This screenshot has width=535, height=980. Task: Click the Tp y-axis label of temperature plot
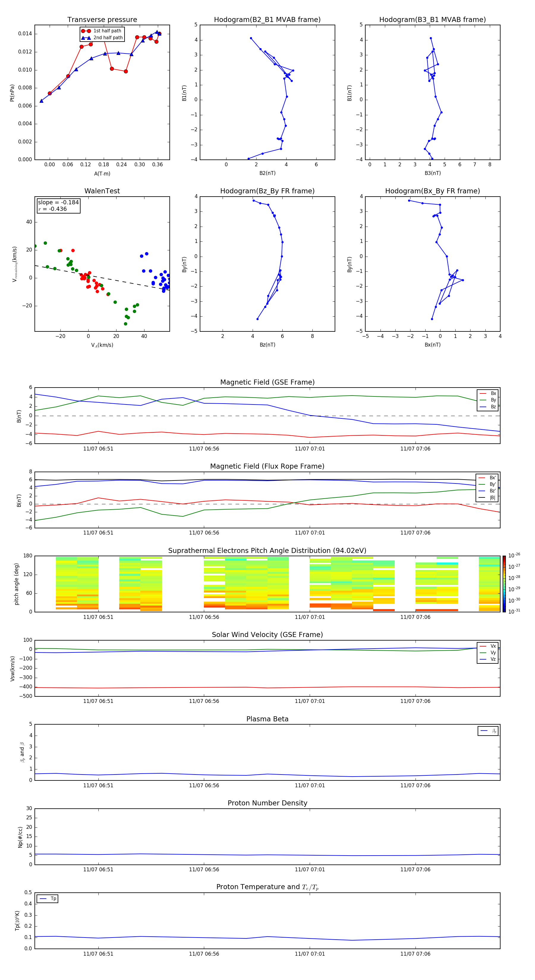pyautogui.click(x=17, y=921)
